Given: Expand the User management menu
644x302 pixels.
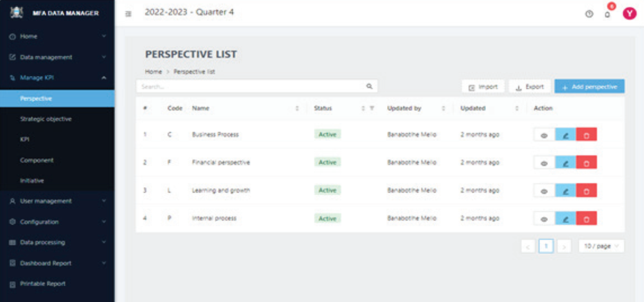Looking at the screenshot, I should [57, 201].
